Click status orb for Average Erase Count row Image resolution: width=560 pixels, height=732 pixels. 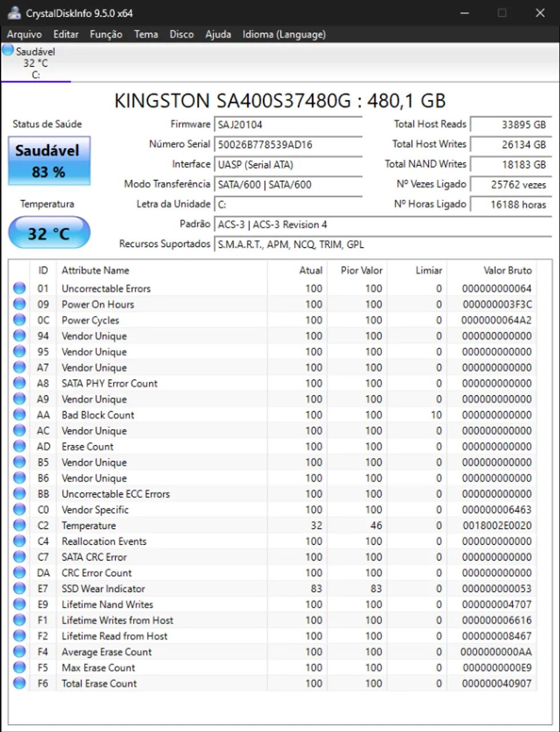pos(19,651)
